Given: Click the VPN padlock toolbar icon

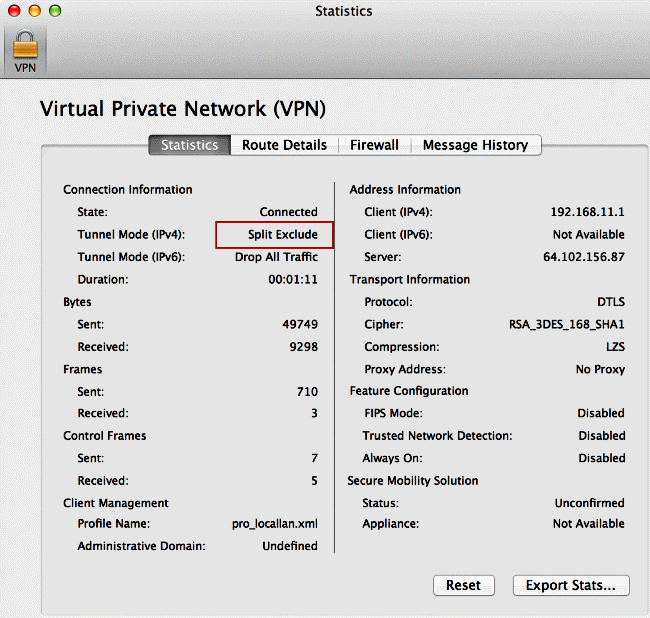Looking at the screenshot, I should pos(25,51).
